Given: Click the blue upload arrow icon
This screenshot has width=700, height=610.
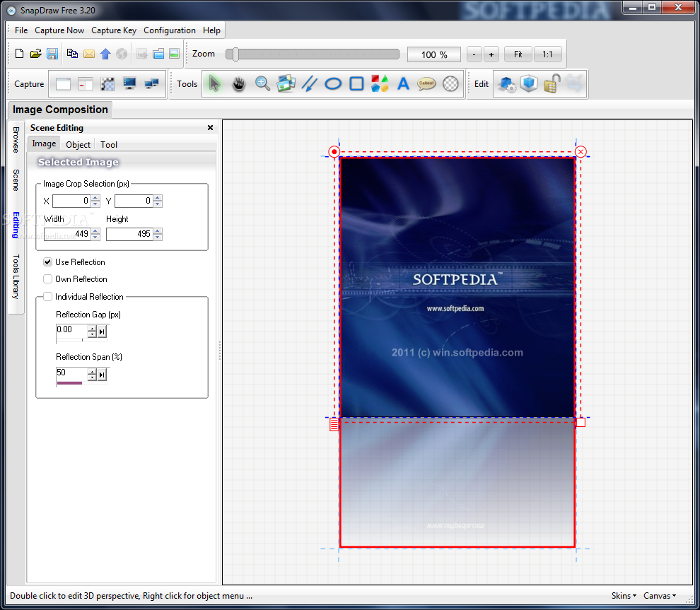Looking at the screenshot, I should 105,54.
